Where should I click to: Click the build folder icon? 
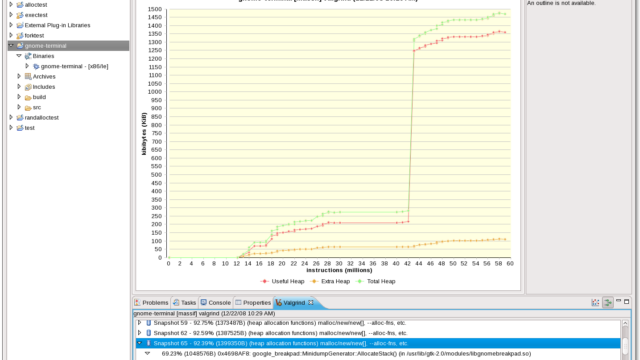click(28, 97)
